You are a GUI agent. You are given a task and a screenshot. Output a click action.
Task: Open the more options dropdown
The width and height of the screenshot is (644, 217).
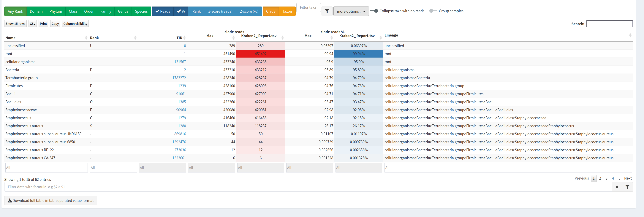coord(351,11)
